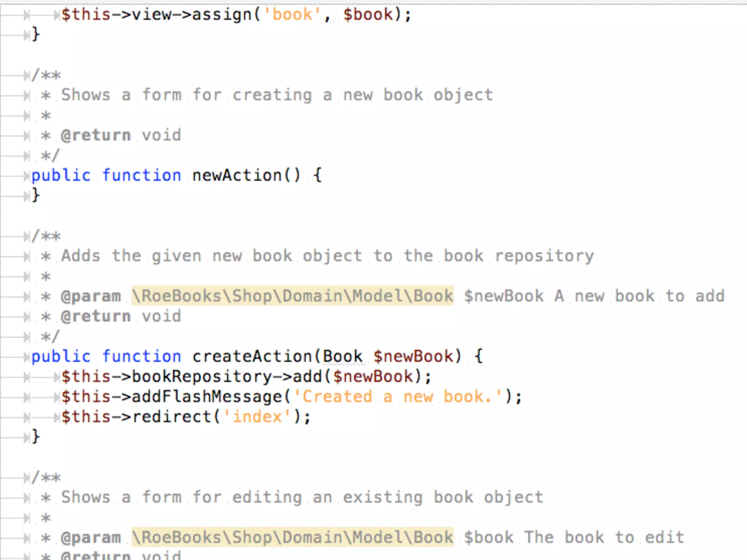The height and width of the screenshot is (560, 747).
Task: Click the opening brace of newAction
Action: (x=318, y=175)
